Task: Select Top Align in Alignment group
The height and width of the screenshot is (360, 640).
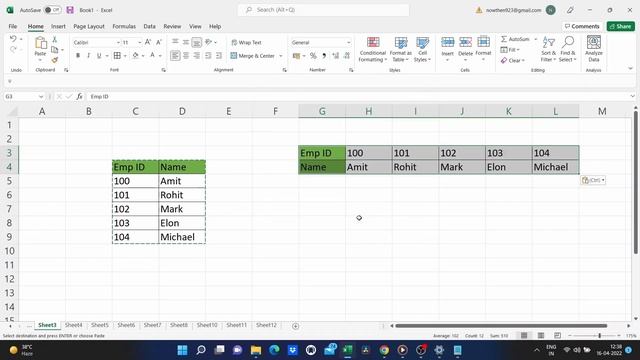Action: click(175, 42)
